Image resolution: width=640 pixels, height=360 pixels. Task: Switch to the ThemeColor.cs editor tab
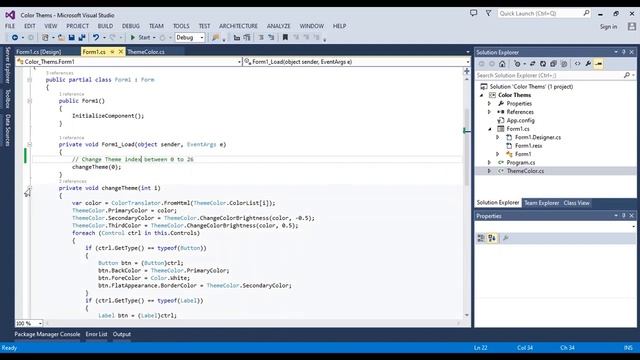146,52
